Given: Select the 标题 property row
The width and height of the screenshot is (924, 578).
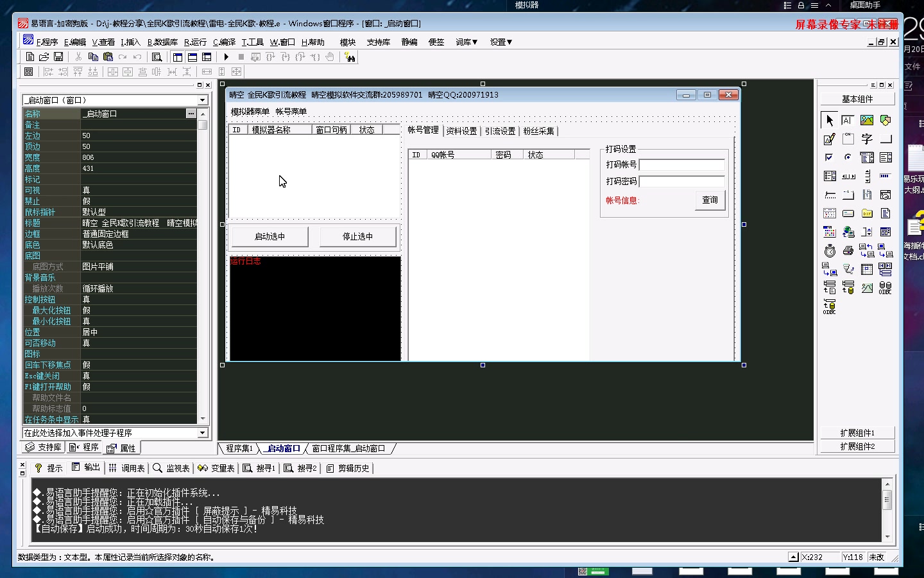Looking at the screenshot, I should (x=110, y=223).
